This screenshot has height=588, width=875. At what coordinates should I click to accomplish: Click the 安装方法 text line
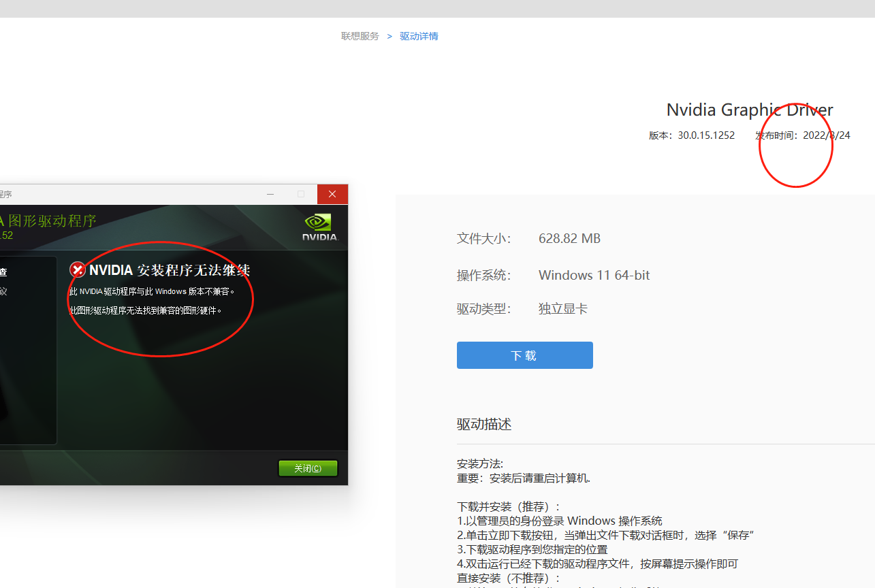[480, 464]
